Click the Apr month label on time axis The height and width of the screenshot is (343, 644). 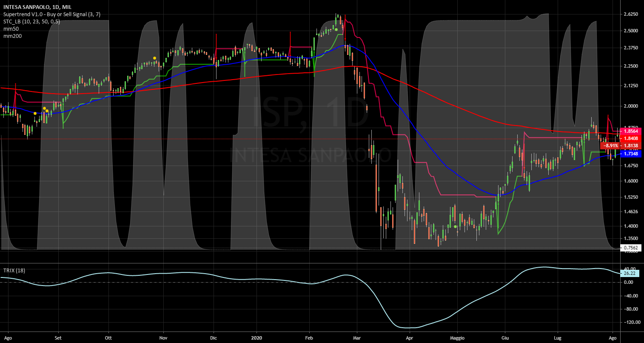pos(410,339)
